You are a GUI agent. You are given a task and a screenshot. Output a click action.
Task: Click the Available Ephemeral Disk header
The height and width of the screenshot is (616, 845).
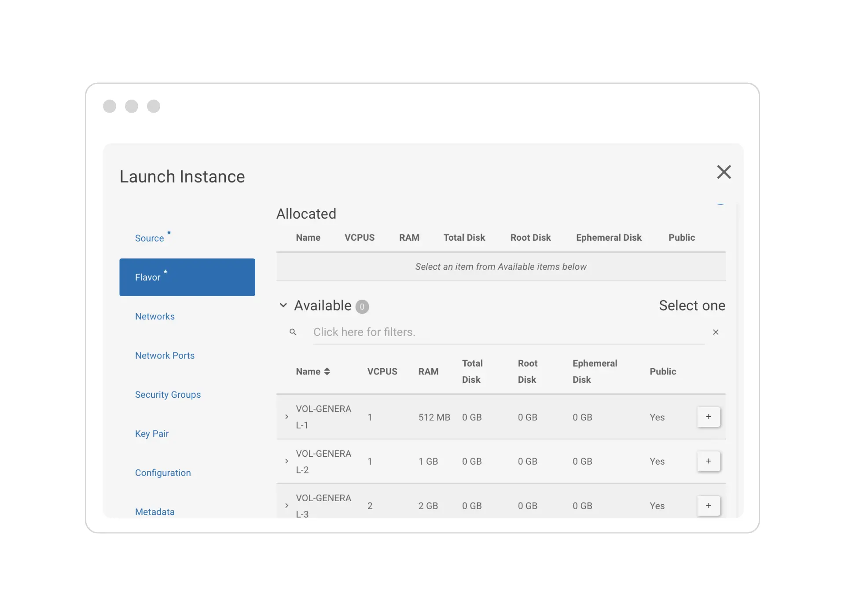coord(595,371)
